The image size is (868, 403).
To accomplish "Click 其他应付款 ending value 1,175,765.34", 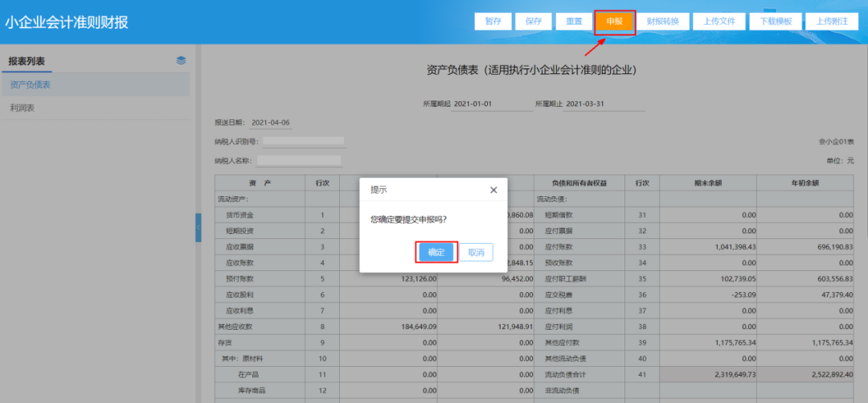I will pos(708,343).
